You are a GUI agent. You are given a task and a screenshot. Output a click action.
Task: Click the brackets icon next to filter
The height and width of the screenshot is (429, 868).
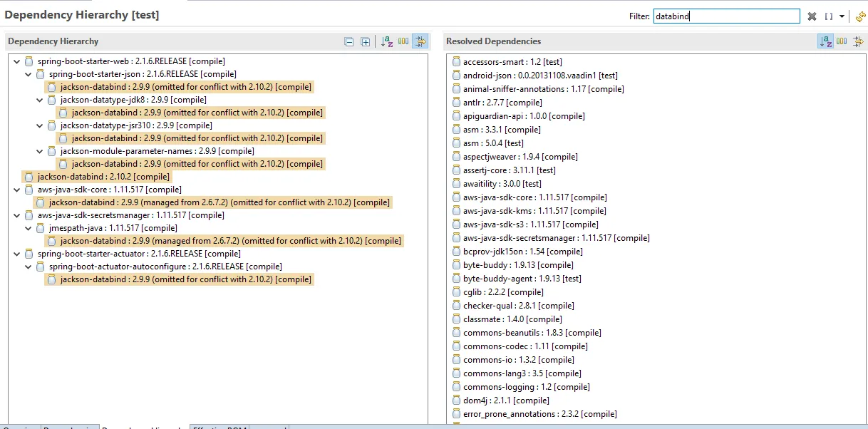pos(829,16)
